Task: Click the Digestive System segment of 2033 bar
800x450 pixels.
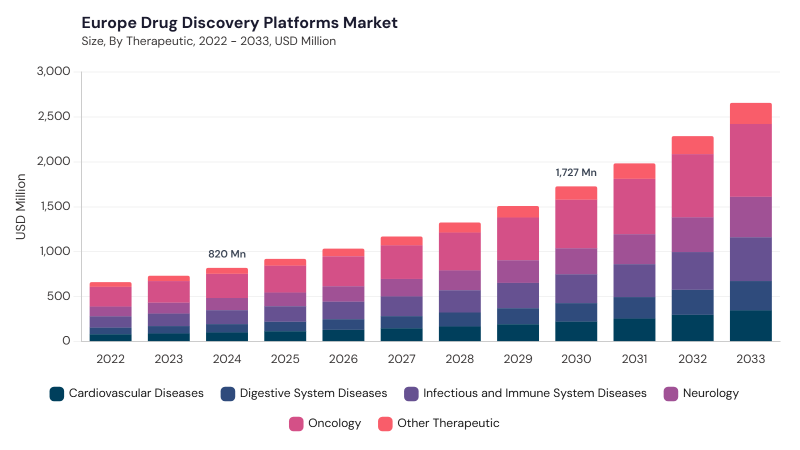Action: tap(751, 296)
